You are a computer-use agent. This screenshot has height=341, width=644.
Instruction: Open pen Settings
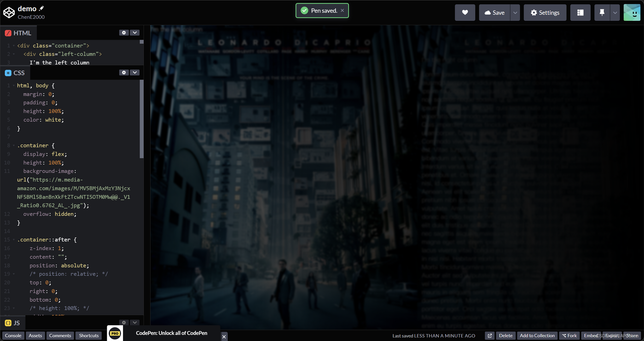pos(545,13)
